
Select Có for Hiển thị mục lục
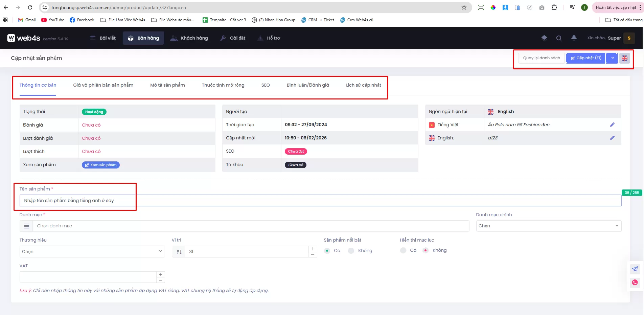coord(403,250)
